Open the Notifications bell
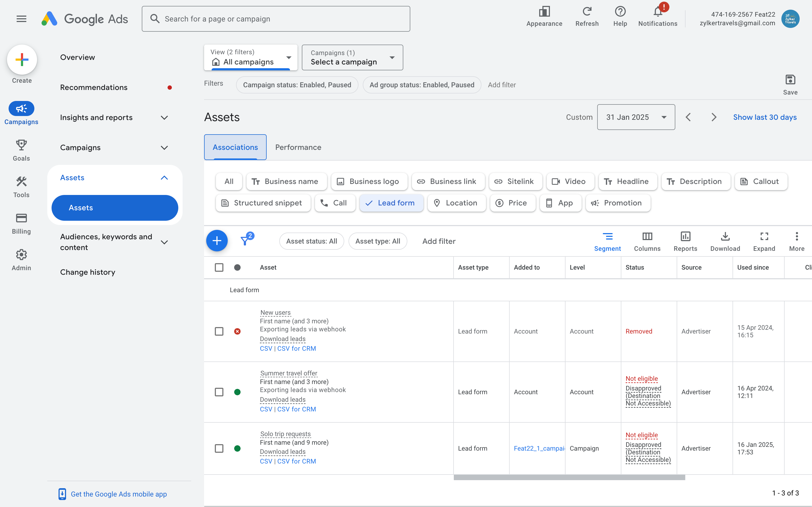The width and height of the screenshot is (812, 507). pyautogui.click(x=657, y=12)
